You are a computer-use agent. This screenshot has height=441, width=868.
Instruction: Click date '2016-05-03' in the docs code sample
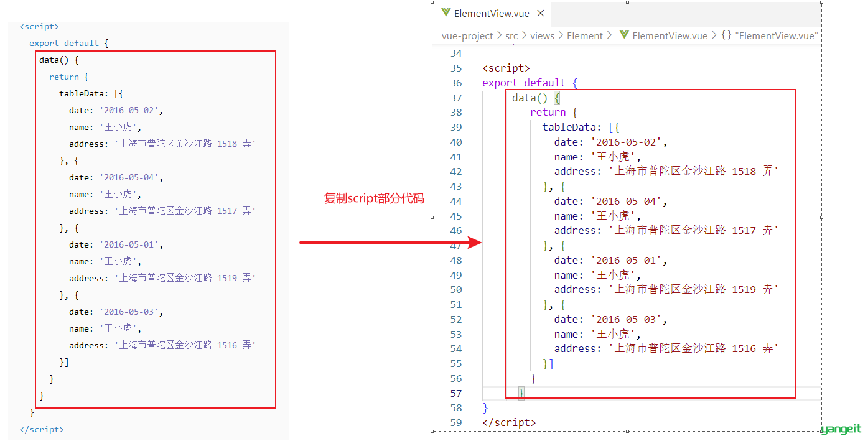(116, 312)
